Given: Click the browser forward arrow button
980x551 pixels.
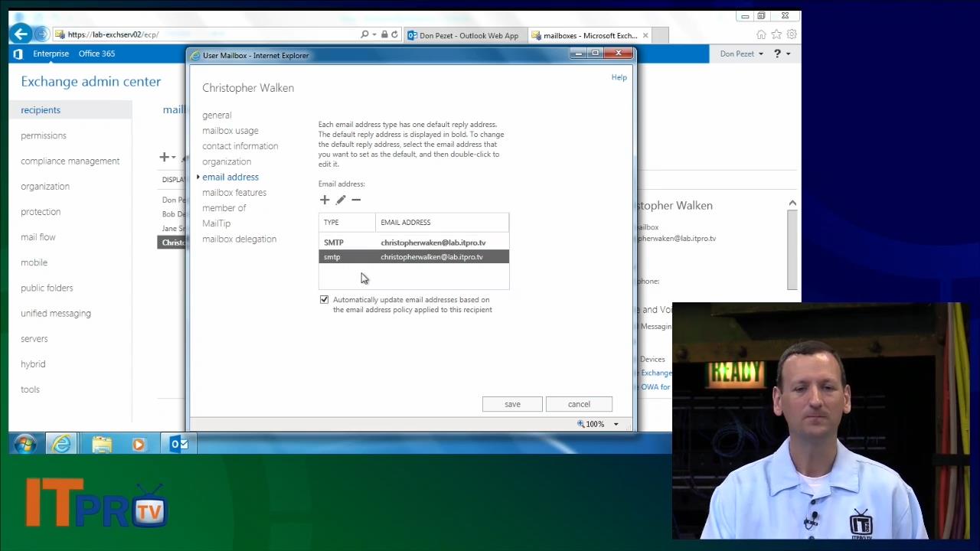Looking at the screenshot, I should [x=41, y=34].
